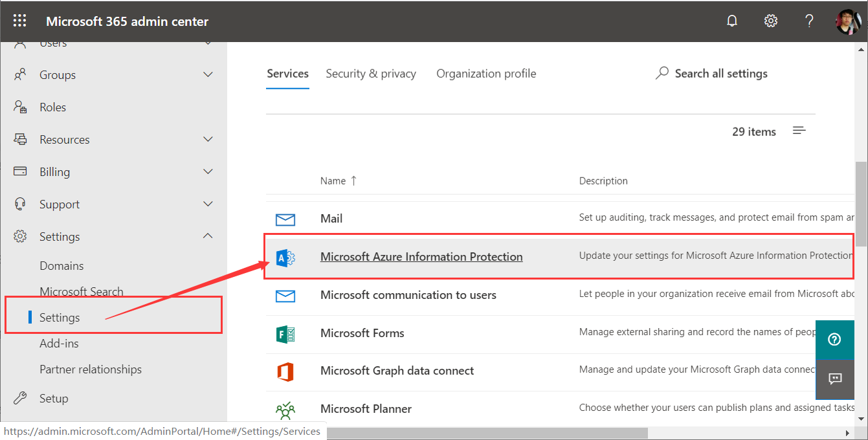
Task: Click the gear settings icon in header
Action: [770, 21]
